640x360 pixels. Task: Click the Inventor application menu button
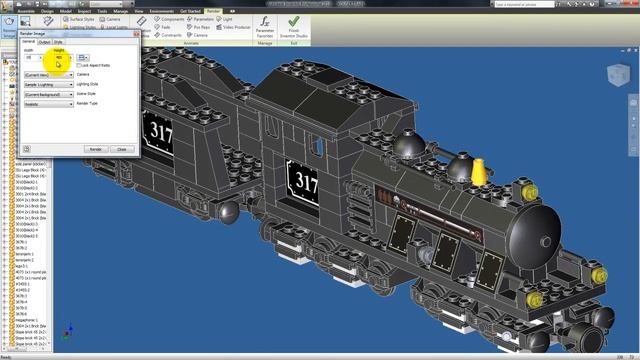(7, 7)
